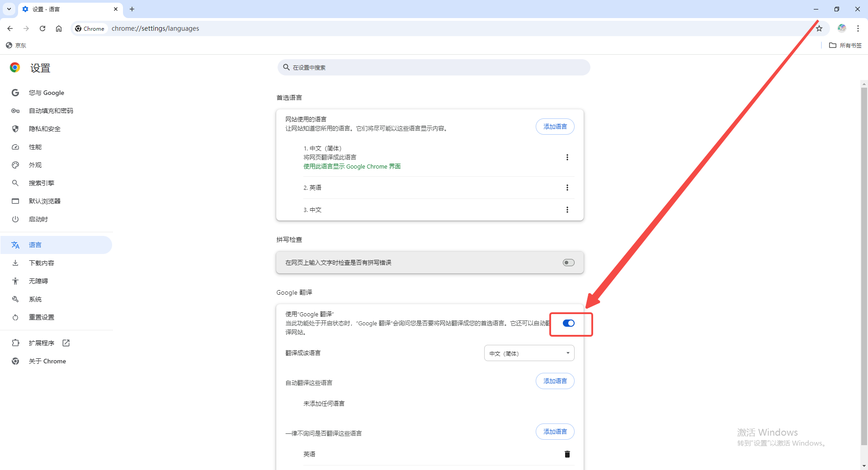The width and height of the screenshot is (868, 470).
Task: Open the 重置设置 section
Action: [57, 317]
